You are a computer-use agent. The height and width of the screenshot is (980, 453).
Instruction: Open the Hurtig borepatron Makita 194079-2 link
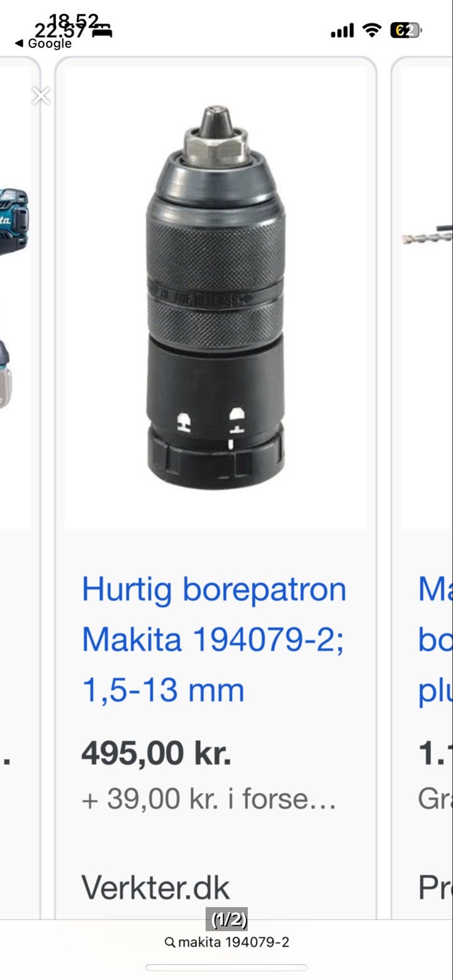pos(214,640)
